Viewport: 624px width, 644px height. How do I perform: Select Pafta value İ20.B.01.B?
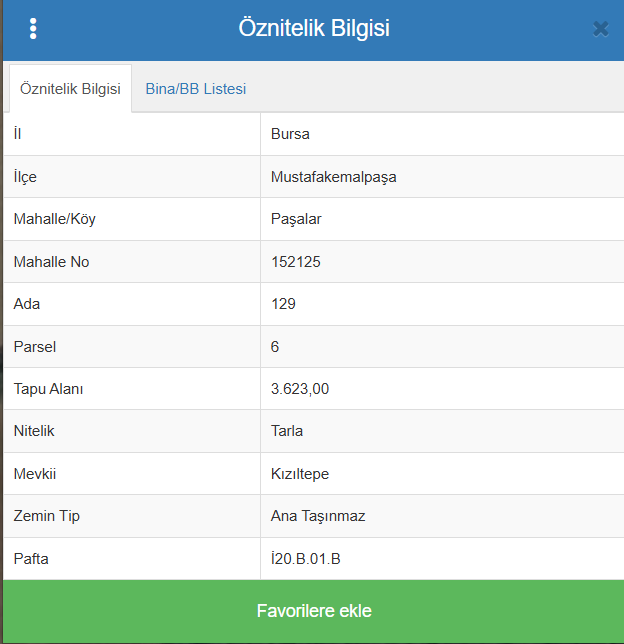click(306, 559)
